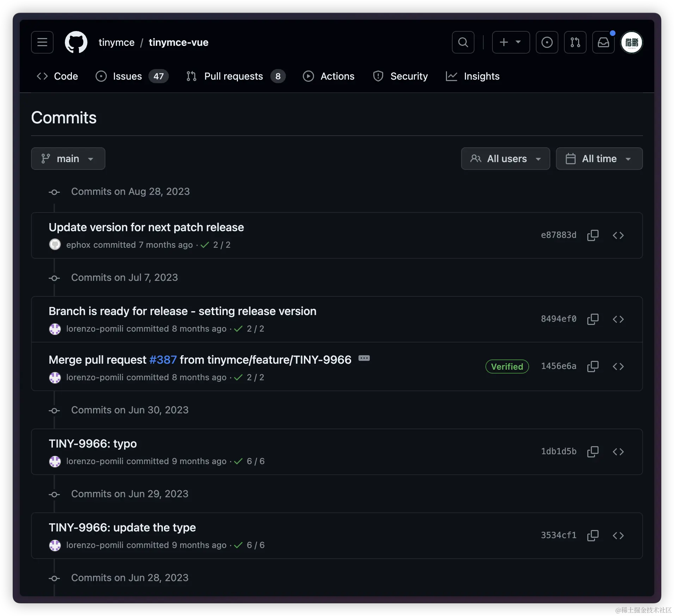Viewport: 674px width, 616px height.
Task: Open commit hash e87883d
Action: tap(559, 235)
